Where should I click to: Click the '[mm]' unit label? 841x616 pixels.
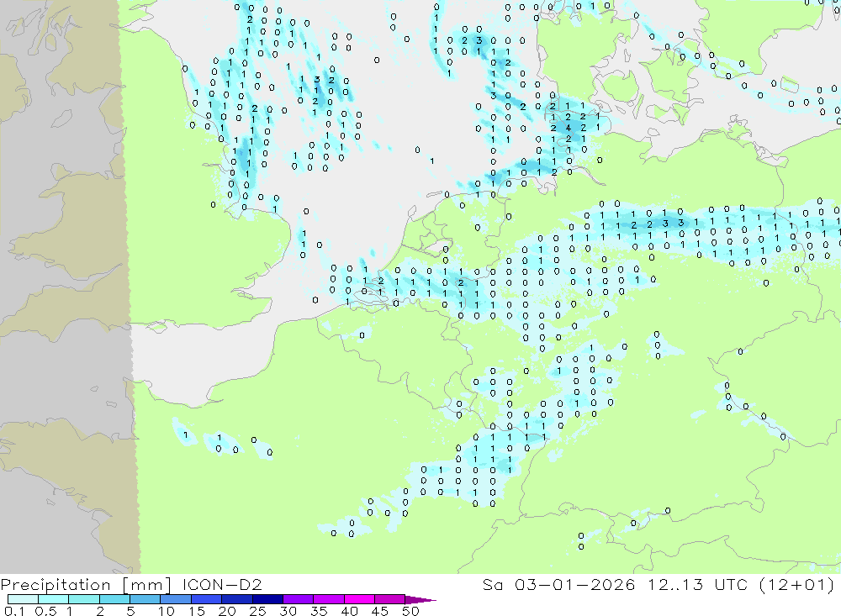tap(147, 585)
